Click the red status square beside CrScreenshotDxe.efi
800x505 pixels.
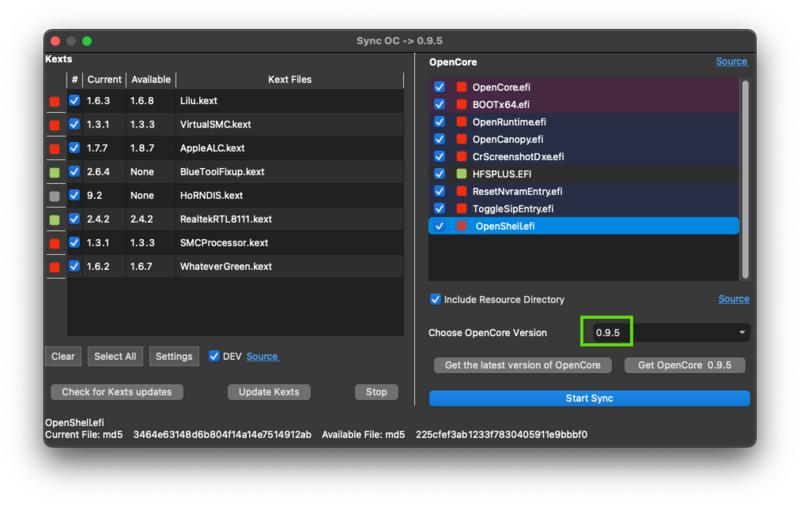(462, 156)
